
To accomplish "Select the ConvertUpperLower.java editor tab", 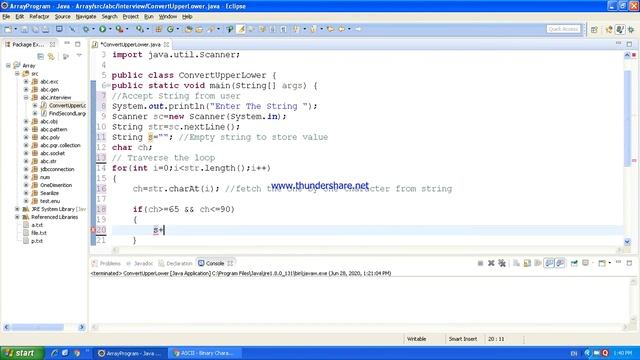I will pyautogui.click(x=130, y=44).
